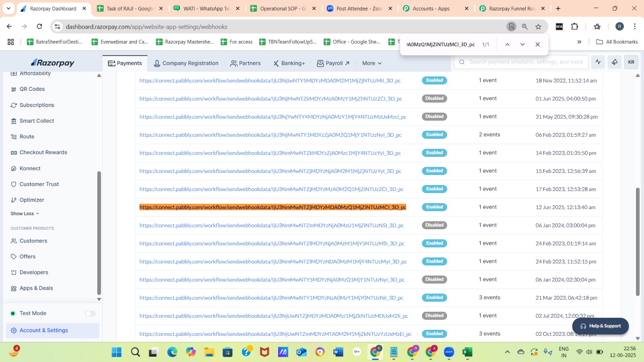Open the browser zoom magnifier icon
Screen dimensions: 644x362
pos(525,27)
